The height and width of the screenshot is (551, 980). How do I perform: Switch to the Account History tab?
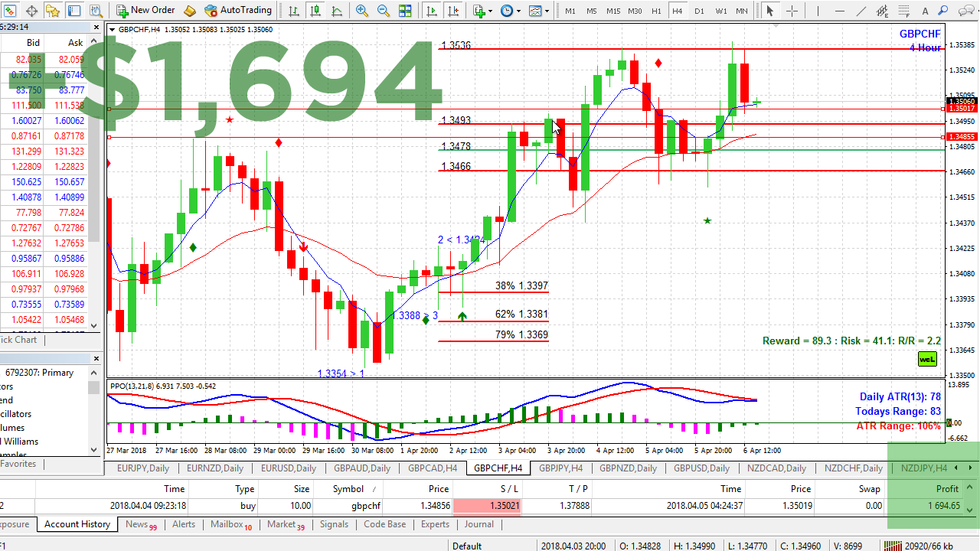[x=77, y=524]
